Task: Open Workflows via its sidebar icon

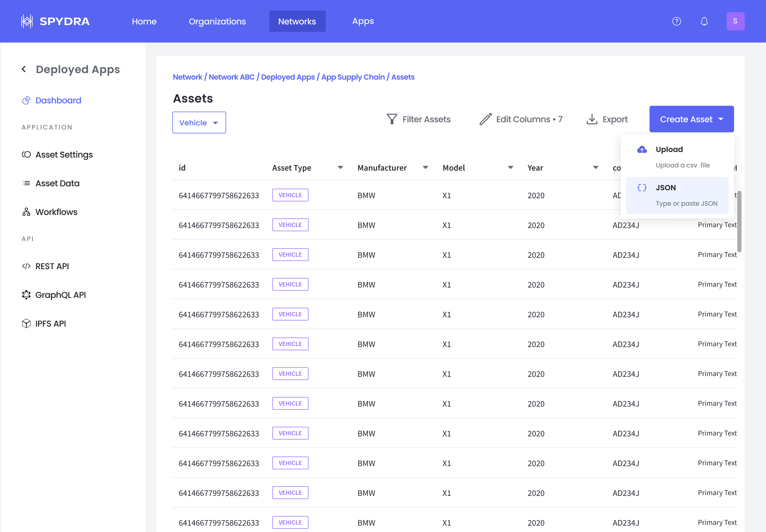Action: tap(26, 212)
